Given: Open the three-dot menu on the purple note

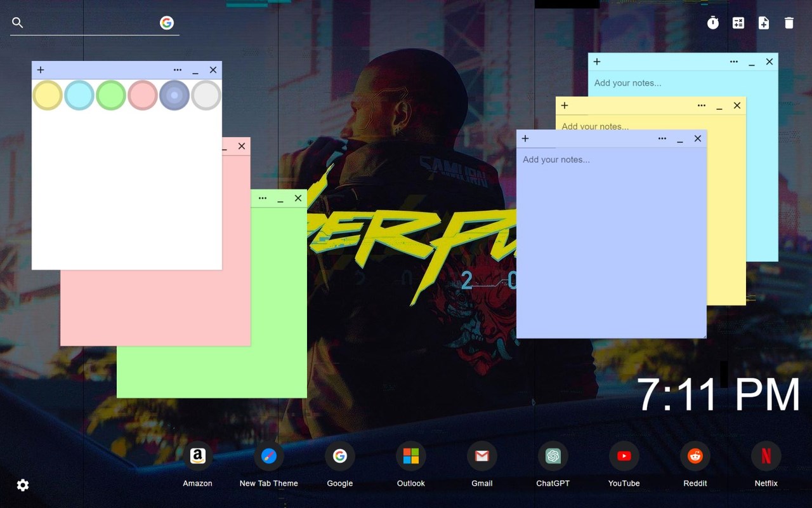Looking at the screenshot, I should point(662,138).
